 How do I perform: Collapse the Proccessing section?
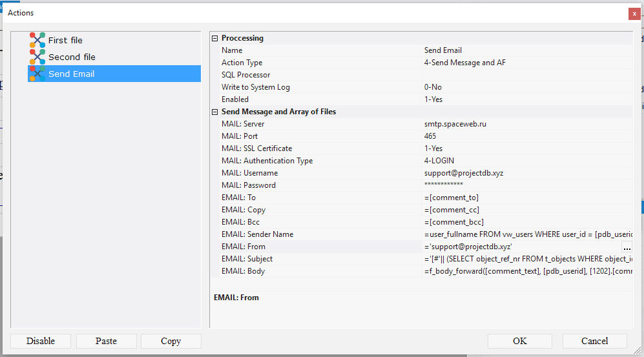click(x=215, y=38)
